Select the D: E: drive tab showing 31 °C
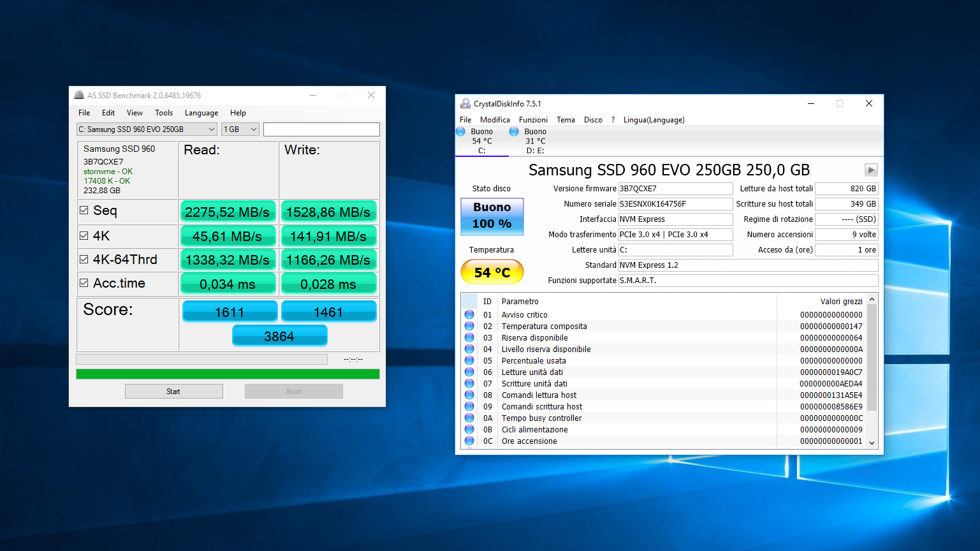 pyautogui.click(x=535, y=141)
